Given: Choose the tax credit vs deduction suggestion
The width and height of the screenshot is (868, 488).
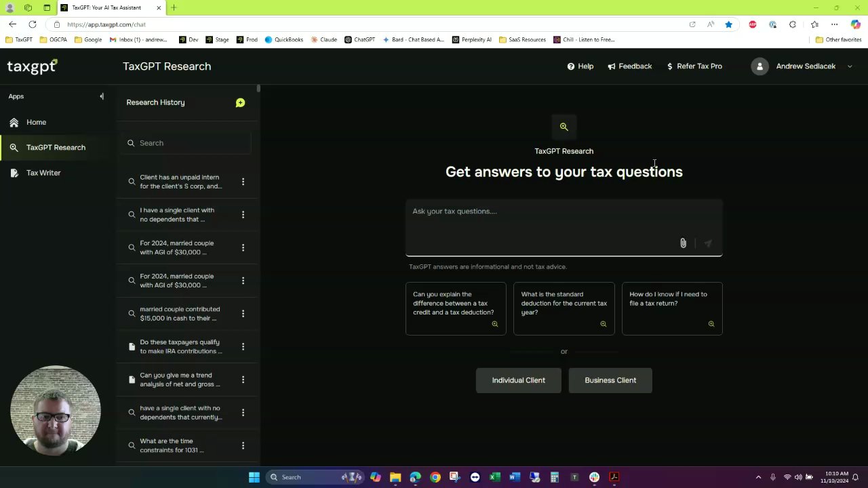Looking at the screenshot, I should 456,308.
